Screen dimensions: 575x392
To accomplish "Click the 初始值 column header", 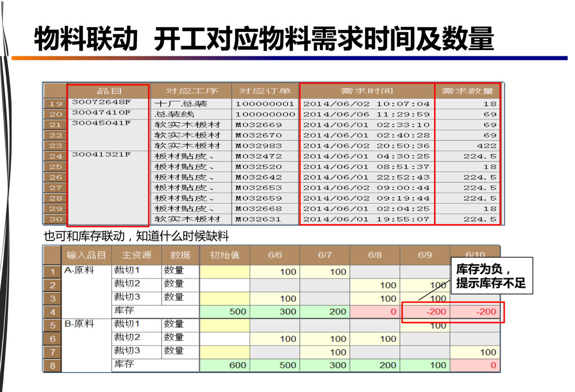I will 225,255.
